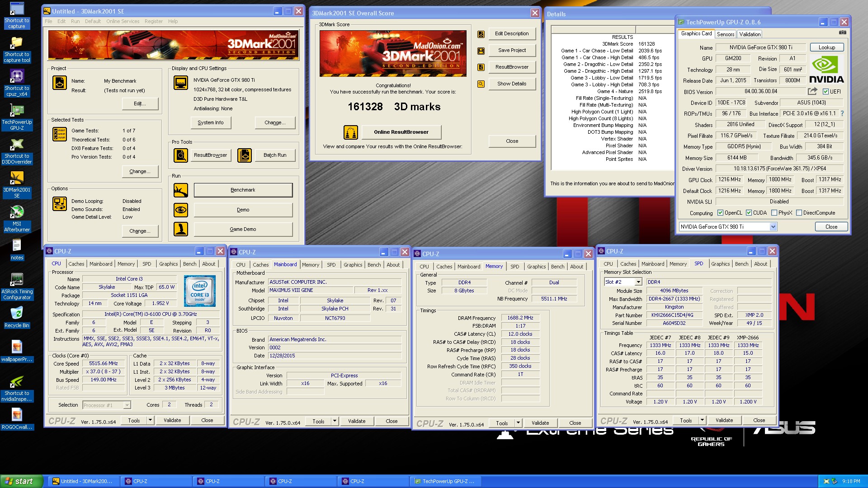Launch 3DMark2001 SE desktop icon
Screen dimensions: 868x488
17,185
